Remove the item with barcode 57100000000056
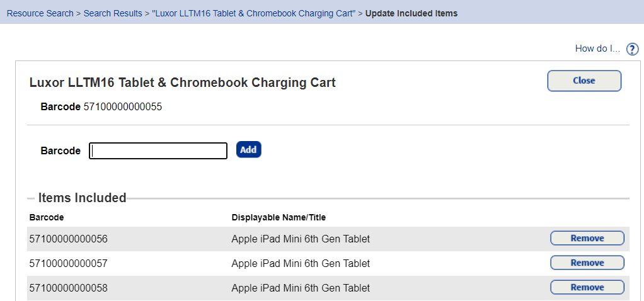Image resolution: width=644 pixels, height=301 pixels. point(587,238)
